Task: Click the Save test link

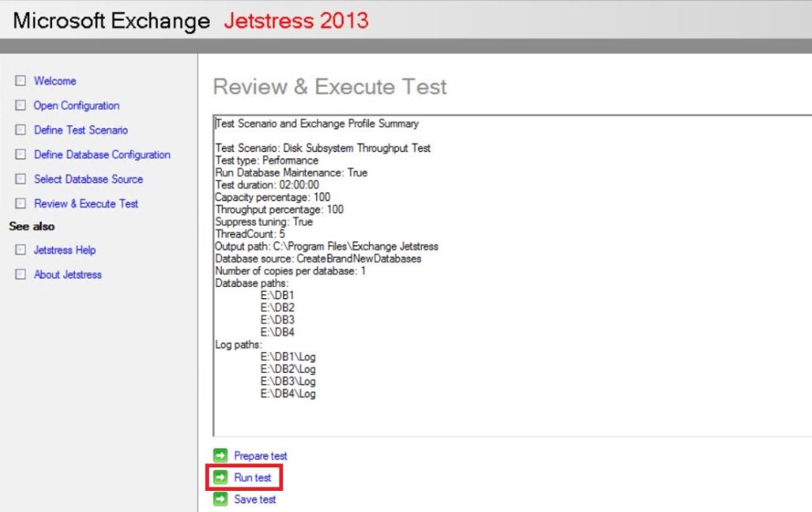Action: [254, 500]
